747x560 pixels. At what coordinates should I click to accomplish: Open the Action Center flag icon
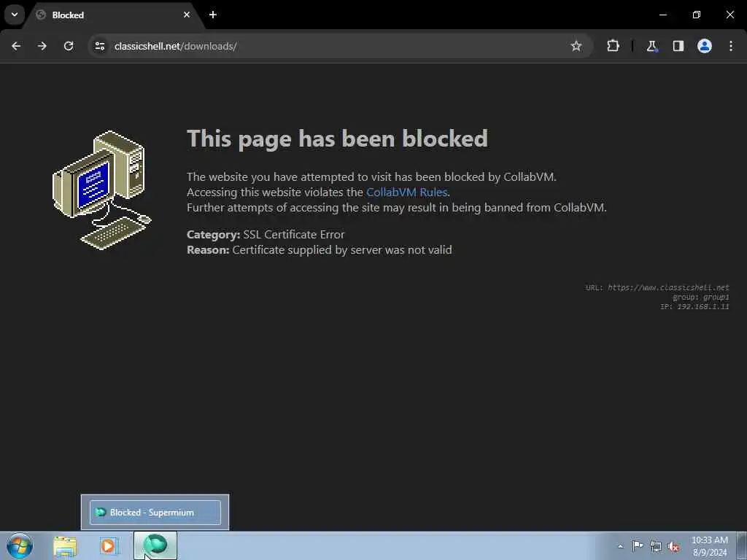[638, 545]
